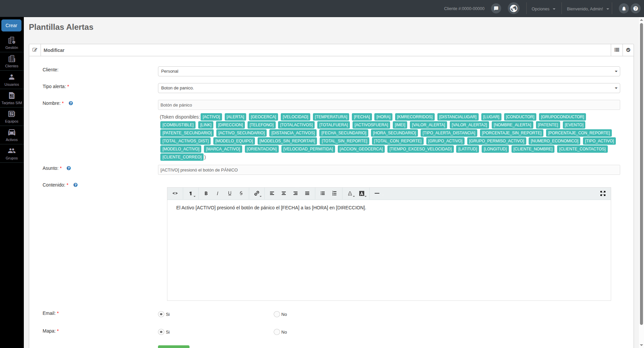Click the notifications bell icon
Screen dimensions: 644x348
624,9
